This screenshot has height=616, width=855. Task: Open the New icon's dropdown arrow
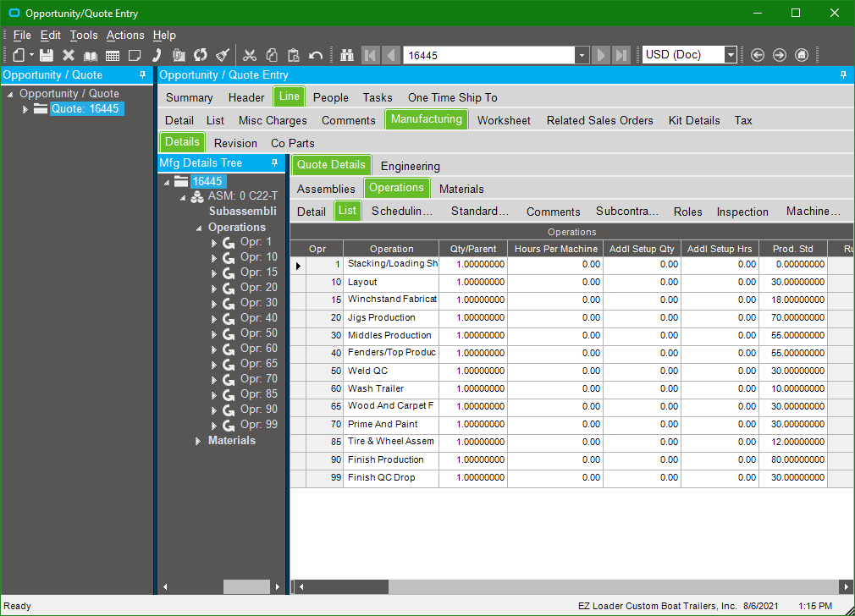[31, 55]
